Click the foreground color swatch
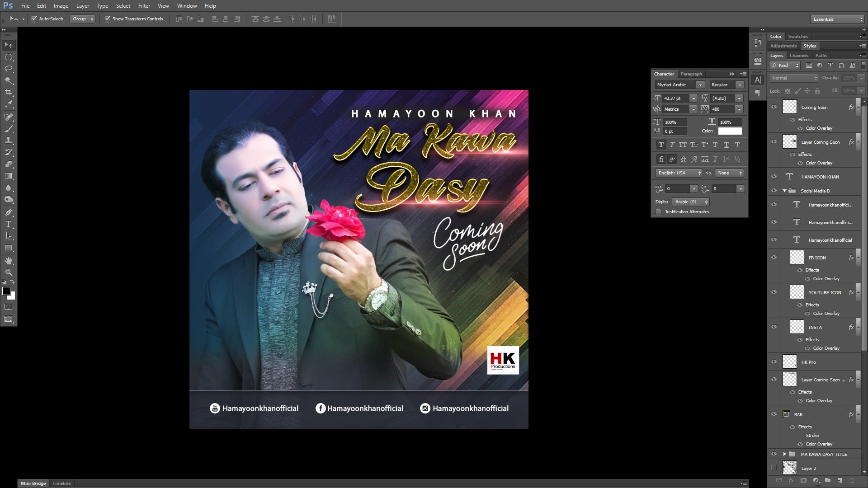 6,291
